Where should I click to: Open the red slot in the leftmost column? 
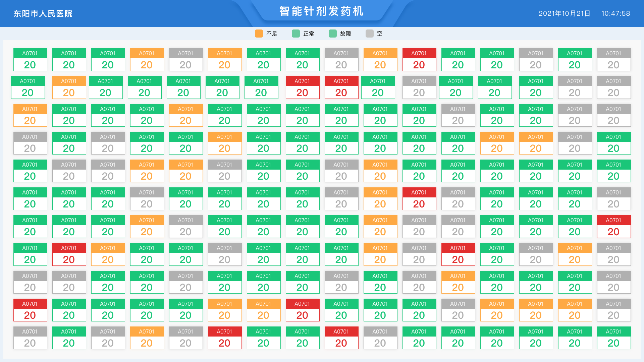point(30,310)
